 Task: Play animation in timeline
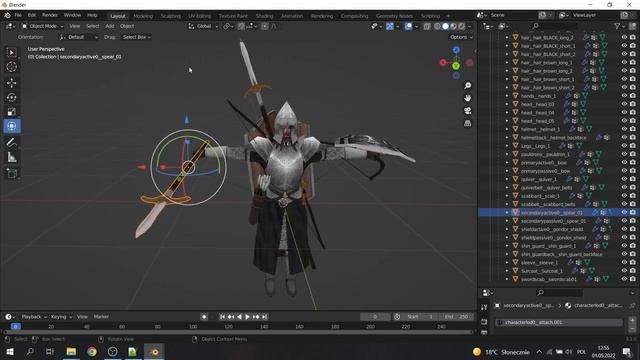(247, 317)
